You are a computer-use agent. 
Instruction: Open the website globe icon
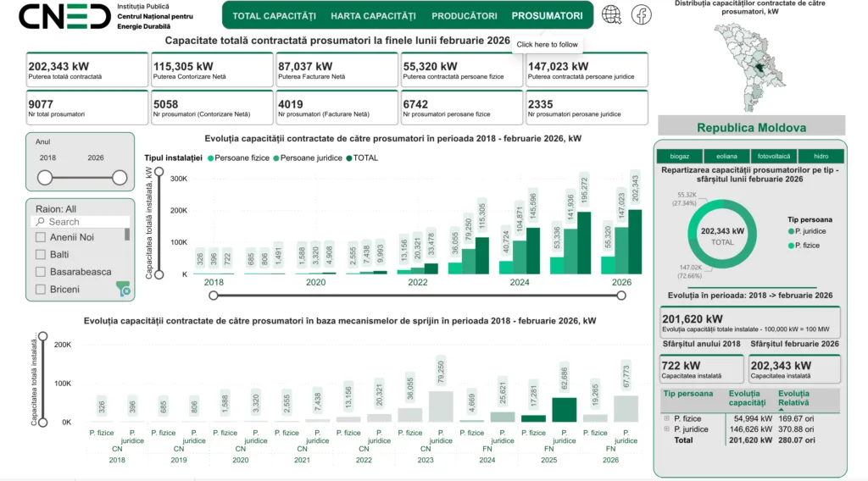pyautogui.click(x=611, y=14)
